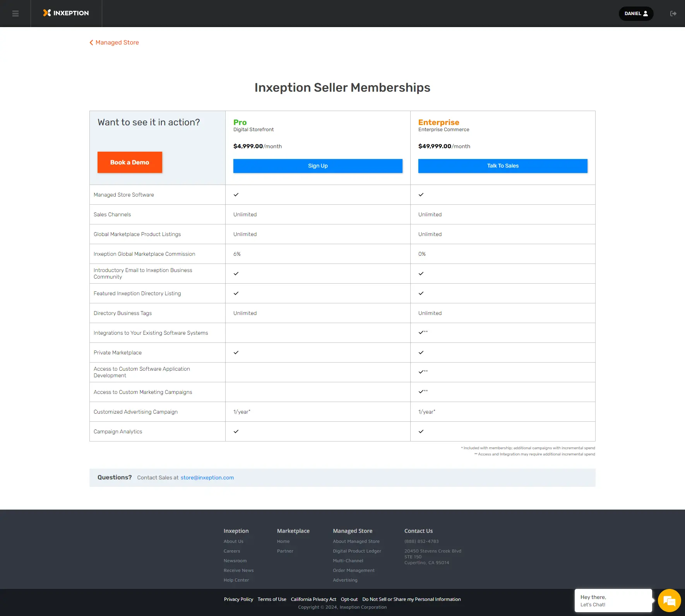The width and height of the screenshot is (685, 616).
Task: Click the $49,999.00/month price
Action: [x=444, y=146]
